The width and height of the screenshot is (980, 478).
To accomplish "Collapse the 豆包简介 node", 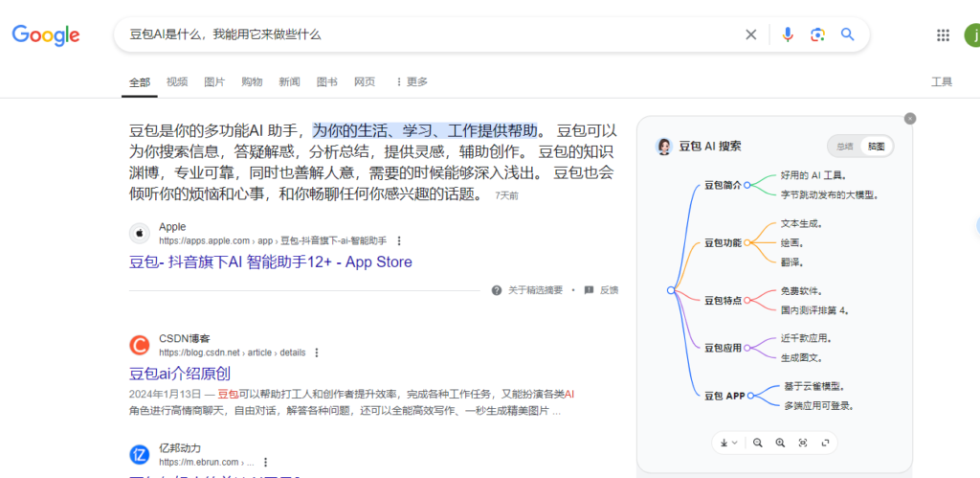I will (x=746, y=185).
